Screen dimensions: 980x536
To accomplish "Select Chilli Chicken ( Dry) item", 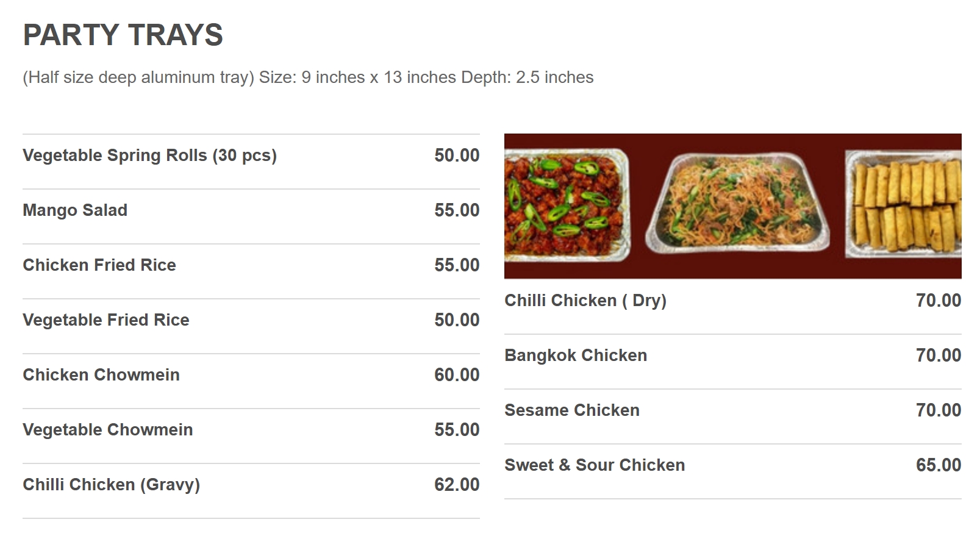I will tap(585, 301).
